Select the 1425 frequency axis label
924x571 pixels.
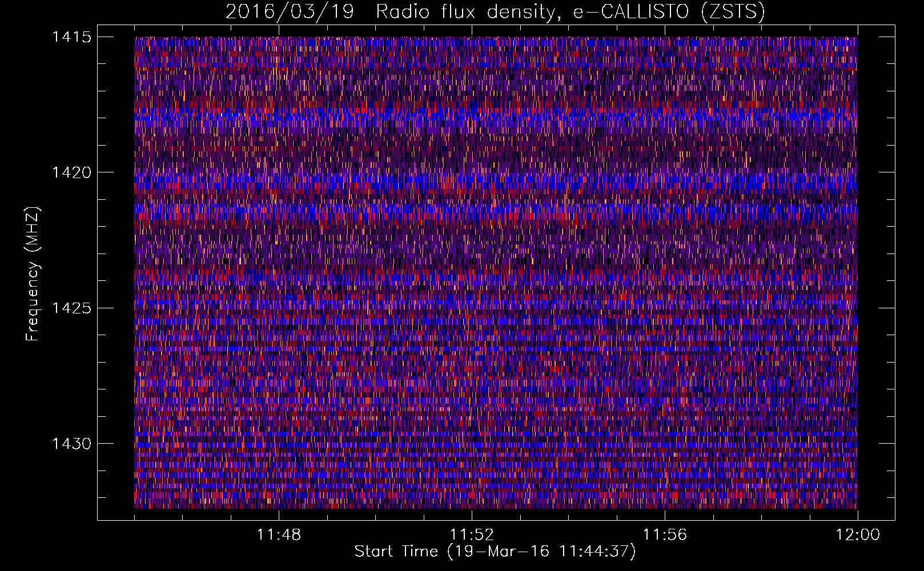tap(71, 308)
